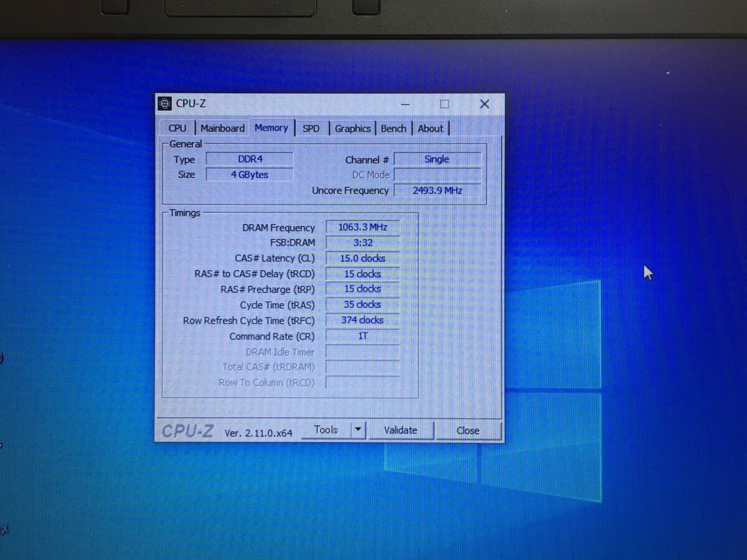Click the tRCD 15 clocks value
This screenshot has height=560, width=747.
point(362,274)
